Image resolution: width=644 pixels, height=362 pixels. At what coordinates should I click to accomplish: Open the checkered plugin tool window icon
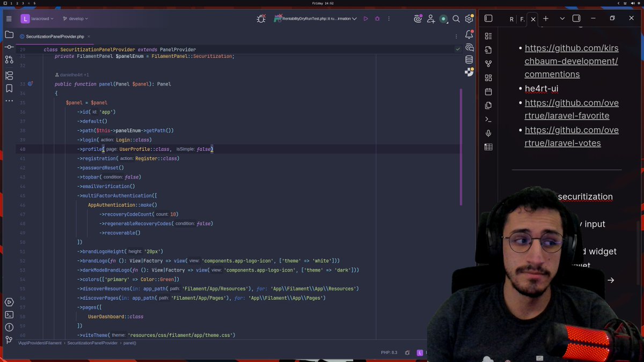(470, 72)
